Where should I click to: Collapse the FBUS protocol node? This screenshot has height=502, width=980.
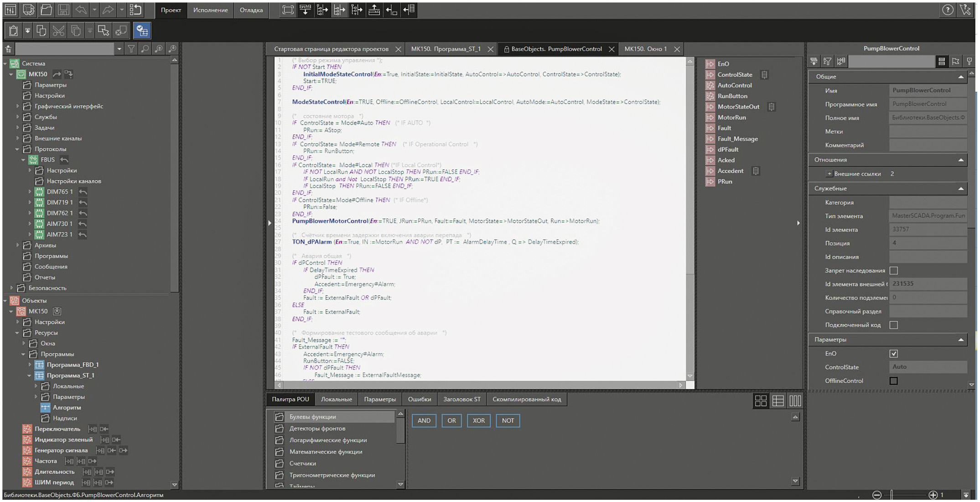coord(24,160)
